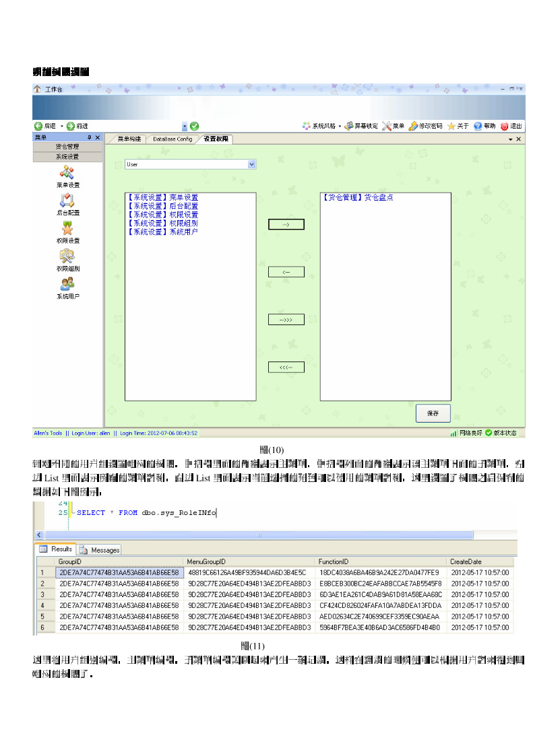Click the <-- move left button

(286, 272)
